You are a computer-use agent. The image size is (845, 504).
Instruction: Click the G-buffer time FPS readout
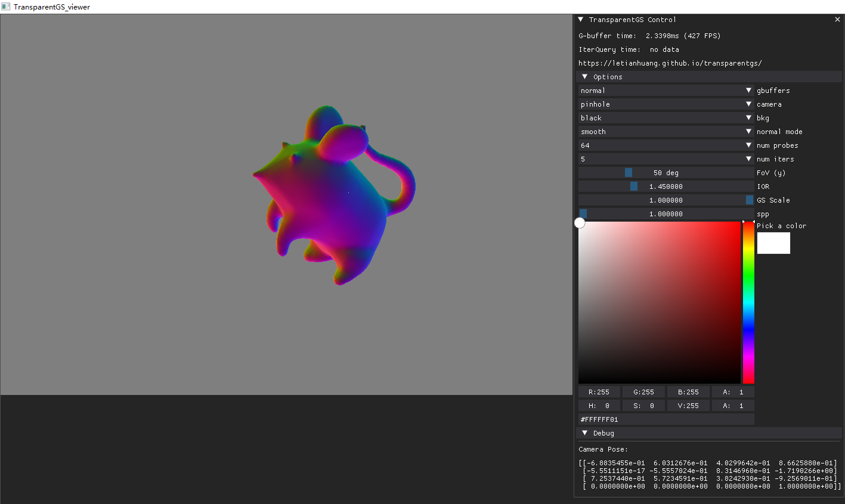click(649, 36)
